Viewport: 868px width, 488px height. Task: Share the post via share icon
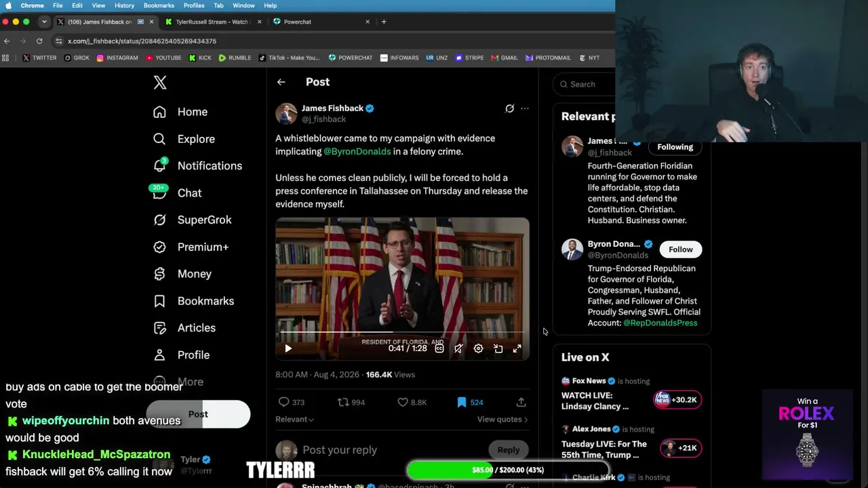click(x=521, y=403)
